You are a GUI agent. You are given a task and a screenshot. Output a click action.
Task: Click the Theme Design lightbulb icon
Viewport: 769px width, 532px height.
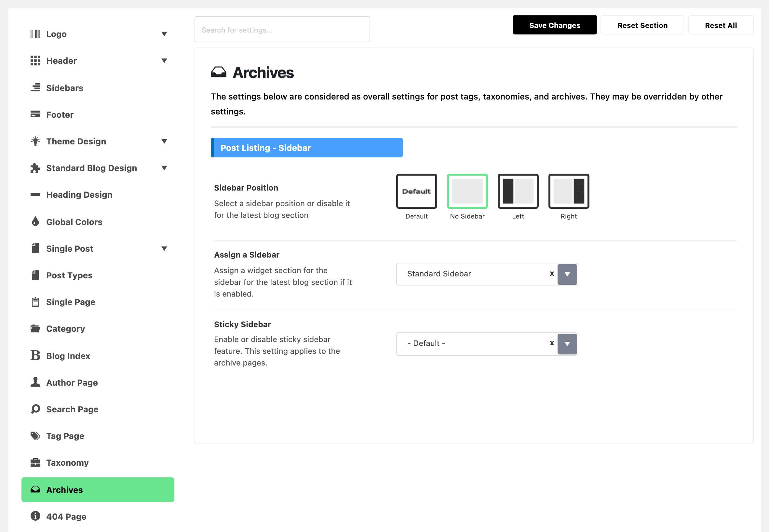click(x=35, y=141)
